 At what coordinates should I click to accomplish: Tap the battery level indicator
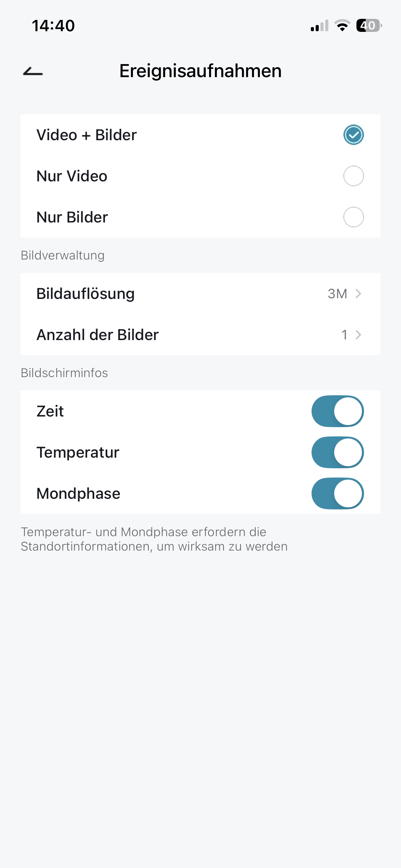369,25
